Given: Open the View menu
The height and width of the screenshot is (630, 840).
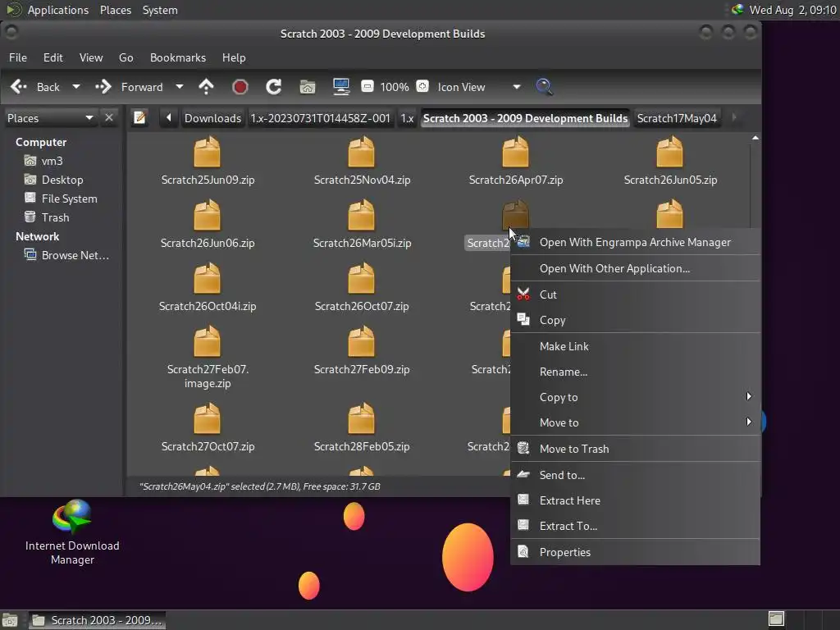Looking at the screenshot, I should [91, 57].
